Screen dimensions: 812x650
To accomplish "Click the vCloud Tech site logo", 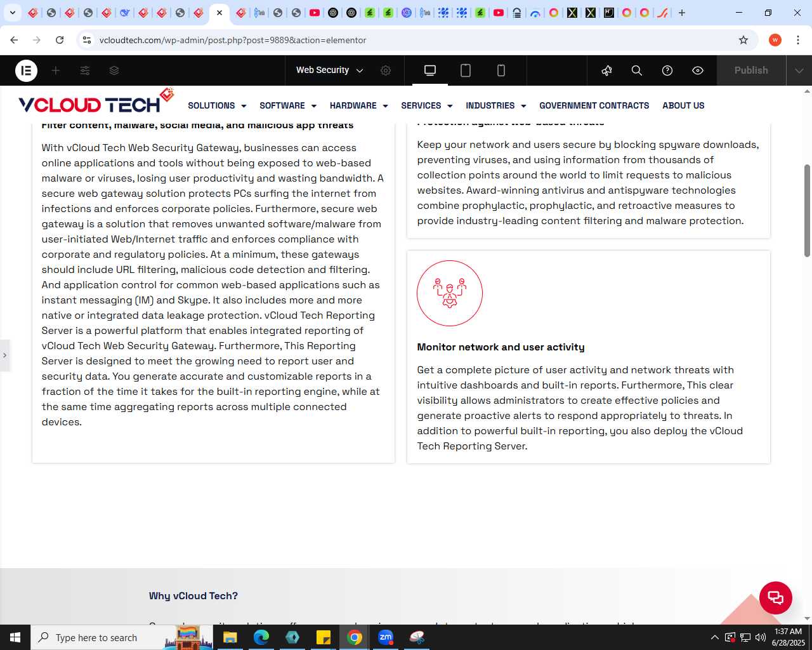I will (x=96, y=102).
